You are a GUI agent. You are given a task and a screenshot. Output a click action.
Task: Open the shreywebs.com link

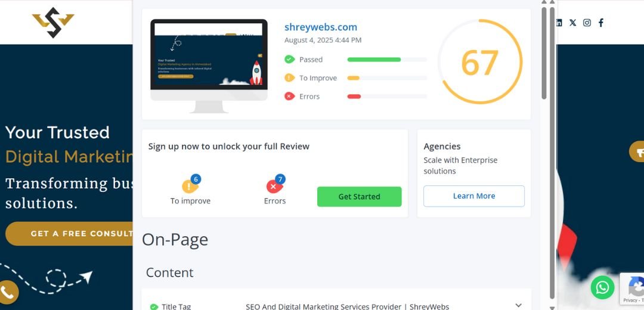(x=321, y=27)
